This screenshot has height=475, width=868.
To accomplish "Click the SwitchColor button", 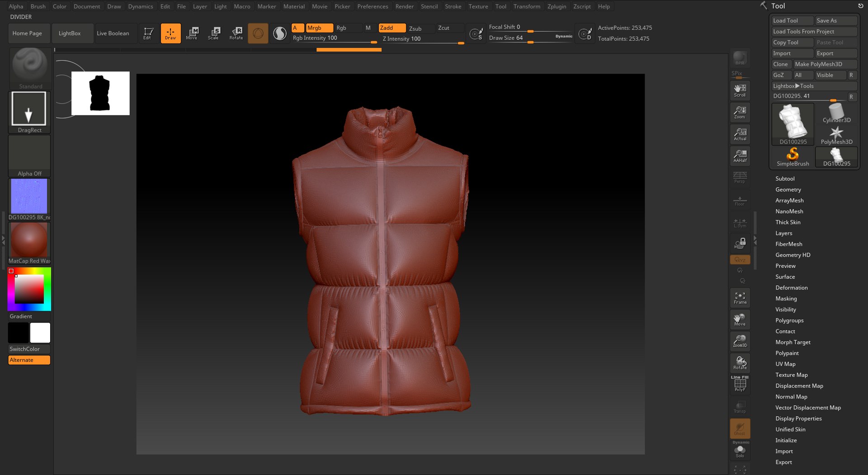I will (29, 349).
